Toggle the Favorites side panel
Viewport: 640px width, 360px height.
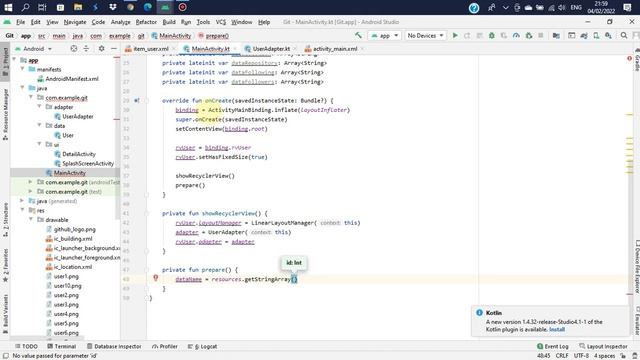coord(5,265)
